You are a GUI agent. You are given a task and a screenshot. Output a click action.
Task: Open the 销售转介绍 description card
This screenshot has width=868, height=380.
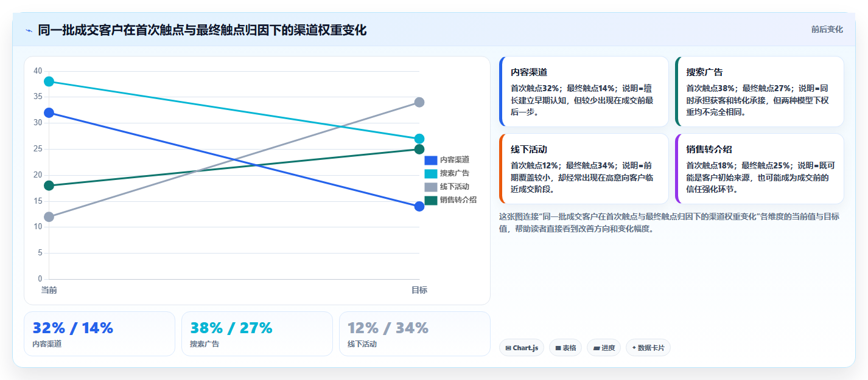760,169
